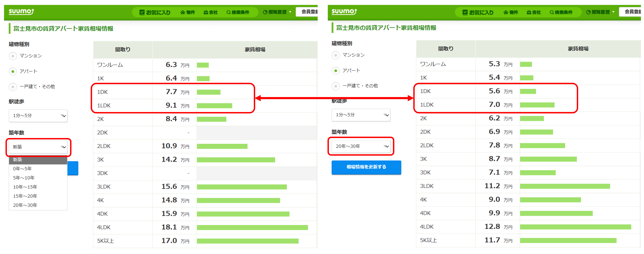This screenshot has height=254, width=644.
Task: Open the 築年数 新築 dropdown in the left panel
Action: pos(38,147)
